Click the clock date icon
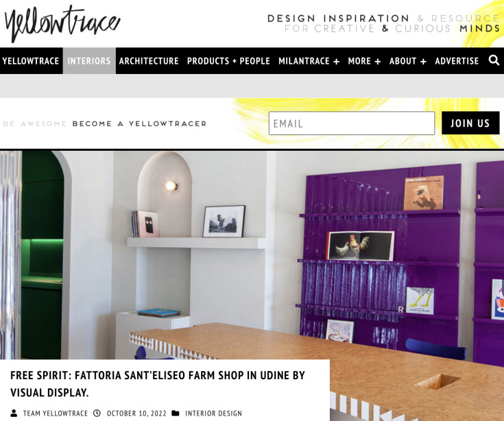 pyautogui.click(x=97, y=413)
